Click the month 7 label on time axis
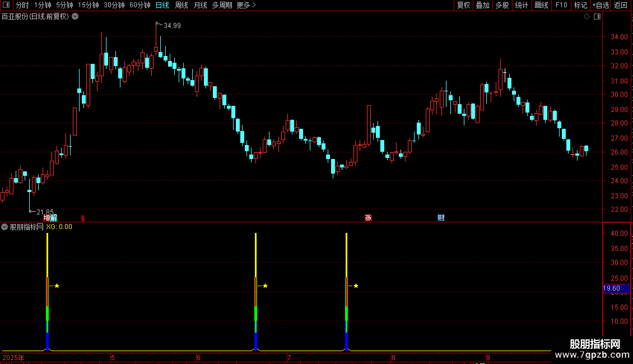The width and height of the screenshot is (633, 364). 289,358
